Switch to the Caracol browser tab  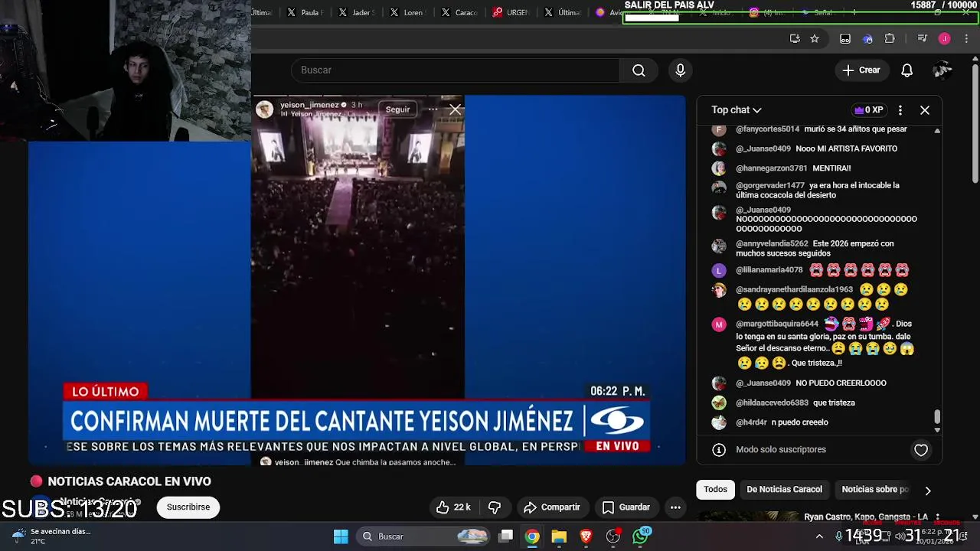tap(459, 12)
